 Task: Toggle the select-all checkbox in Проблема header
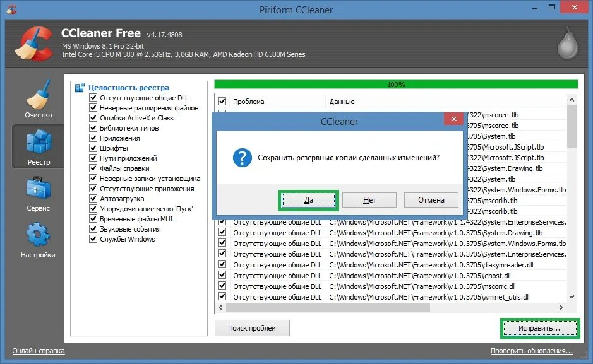[222, 101]
